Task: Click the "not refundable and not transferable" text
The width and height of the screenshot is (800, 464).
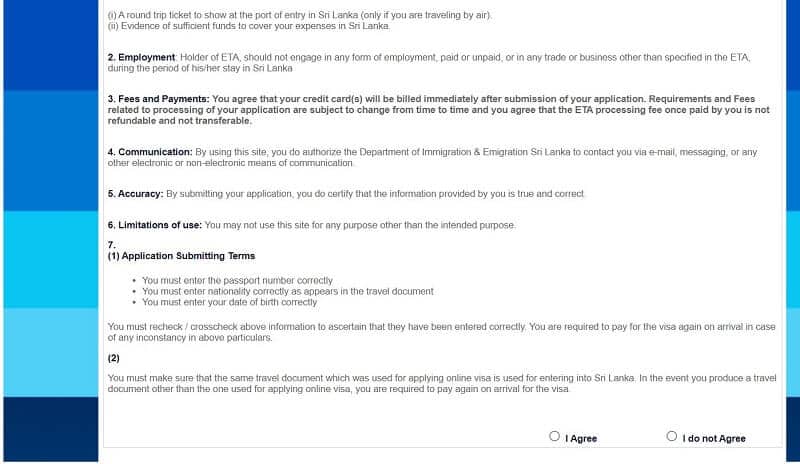Action: pyautogui.click(x=180, y=120)
